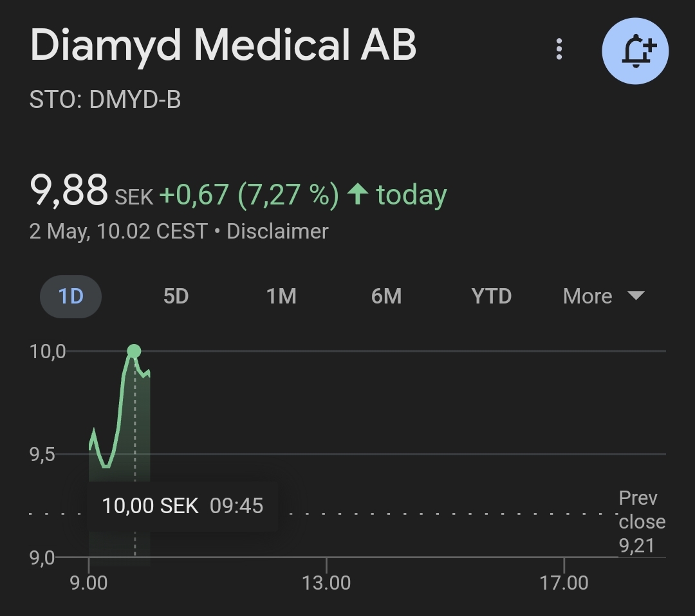Show the 6M price chart
Viewport: 695px width, 616px height.
386,296
